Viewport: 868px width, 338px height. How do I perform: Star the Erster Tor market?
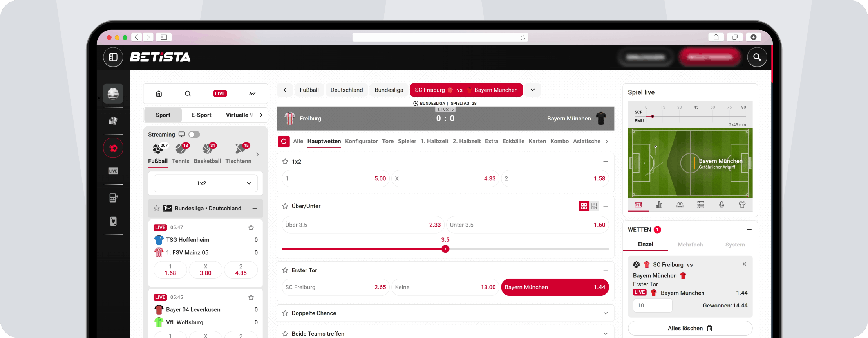pyautogui.click(x=285, y=270)
